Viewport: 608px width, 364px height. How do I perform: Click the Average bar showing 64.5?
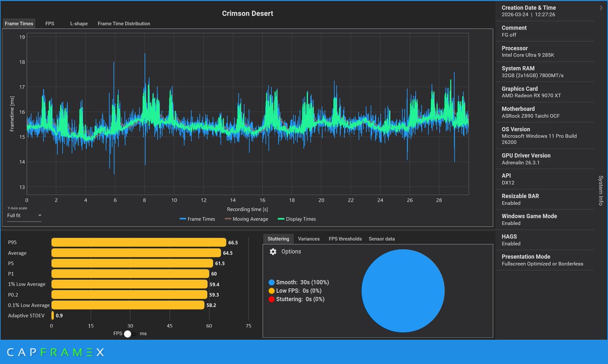pyautogui.click(x=136, y=253)
